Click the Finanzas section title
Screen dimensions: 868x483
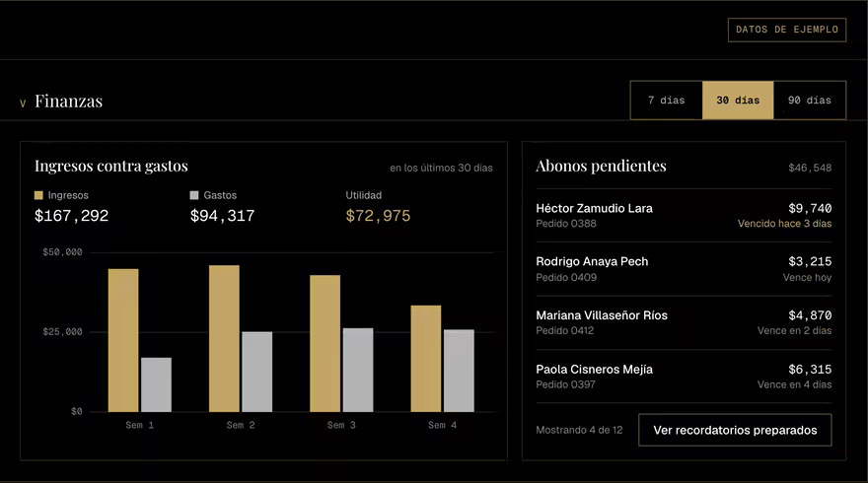[x=69, y=102]
